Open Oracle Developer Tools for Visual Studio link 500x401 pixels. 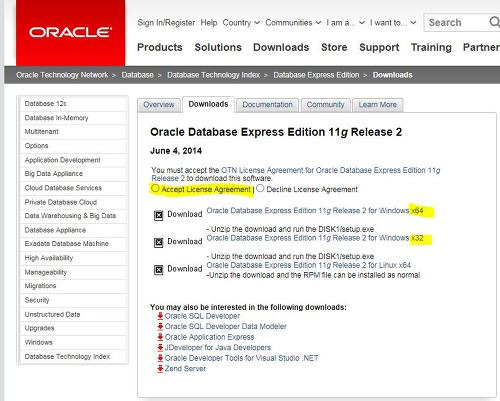[x=241, y=358]
